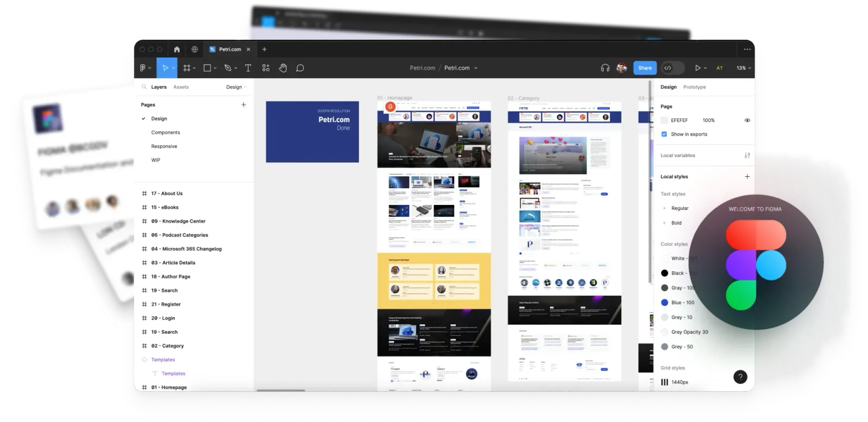Select the Pen tool
This screenshot has width=868, height=422.
[228, 68]
